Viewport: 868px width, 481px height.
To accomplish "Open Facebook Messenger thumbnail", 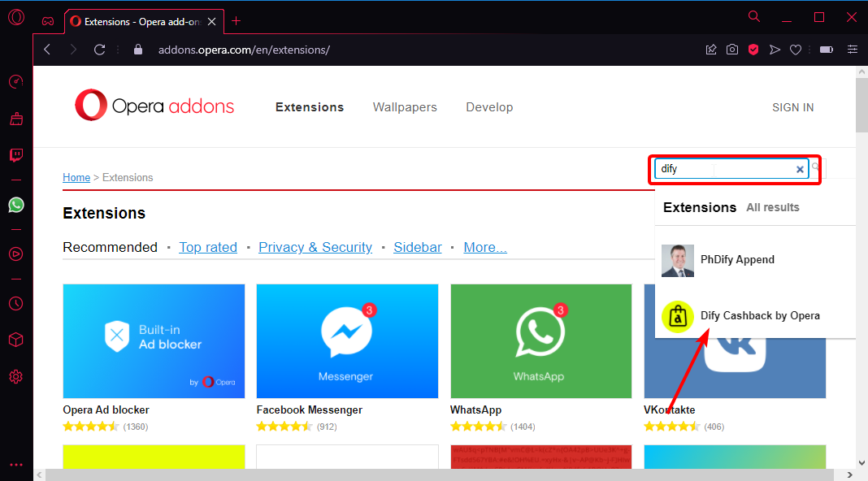I will point(347,341).
